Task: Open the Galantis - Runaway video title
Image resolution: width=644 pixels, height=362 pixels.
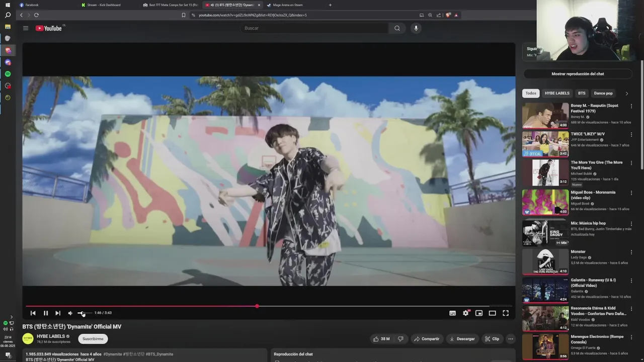Action: pos(593,283)
